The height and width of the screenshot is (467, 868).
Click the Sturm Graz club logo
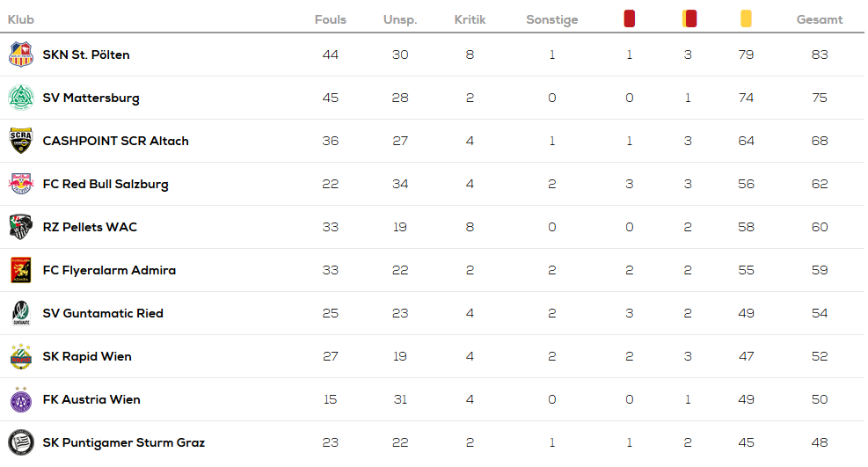coord(21,442)
